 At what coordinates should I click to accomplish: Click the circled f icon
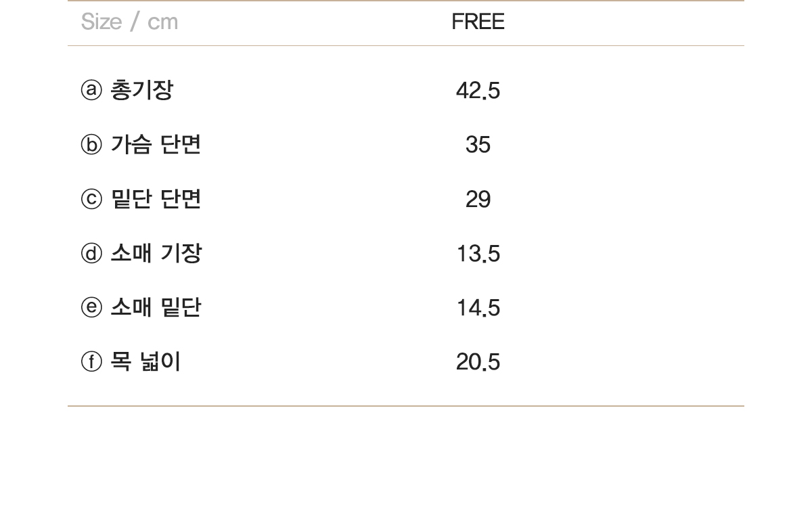(x=91, y=361)
